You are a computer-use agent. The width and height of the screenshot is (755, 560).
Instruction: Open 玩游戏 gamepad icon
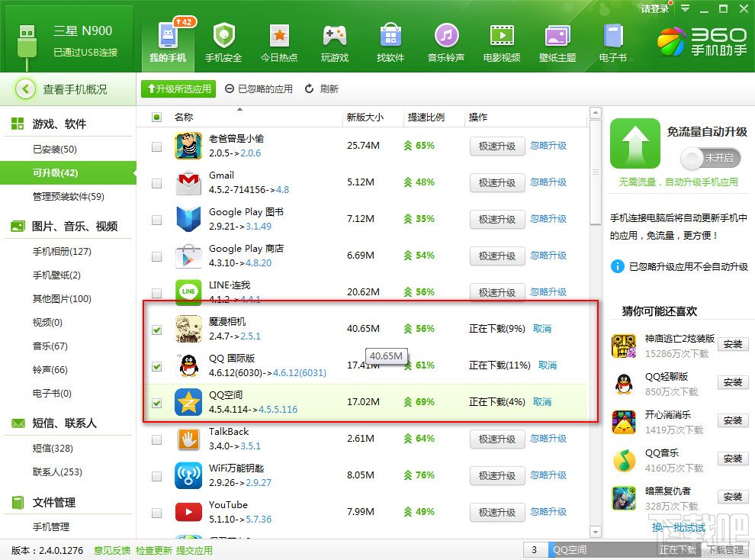tap(335, 35)
